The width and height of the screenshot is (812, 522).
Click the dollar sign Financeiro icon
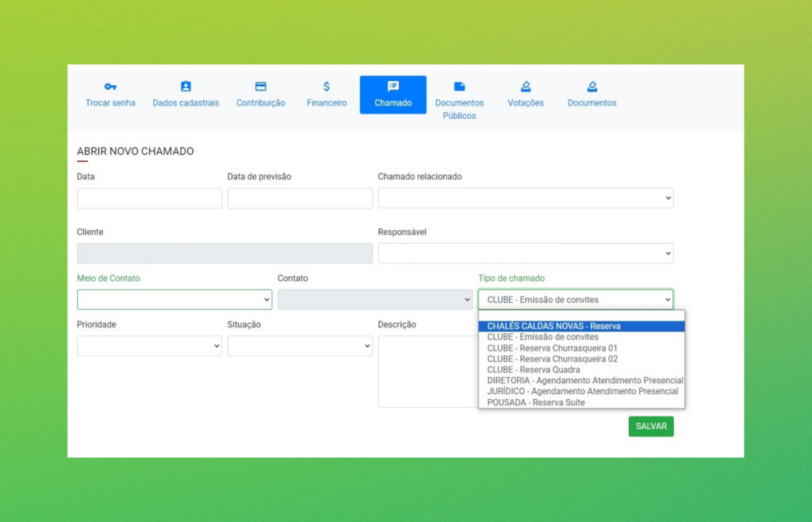[x=327, y=86]
